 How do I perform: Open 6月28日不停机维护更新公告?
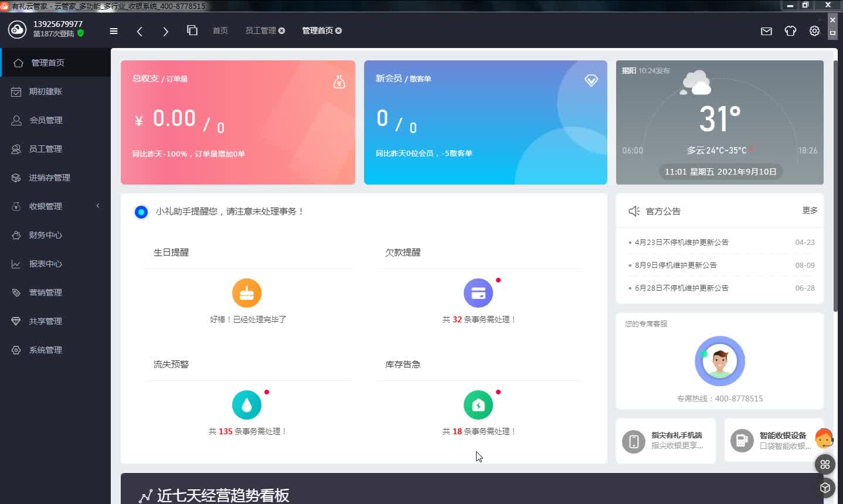(682, 288)
